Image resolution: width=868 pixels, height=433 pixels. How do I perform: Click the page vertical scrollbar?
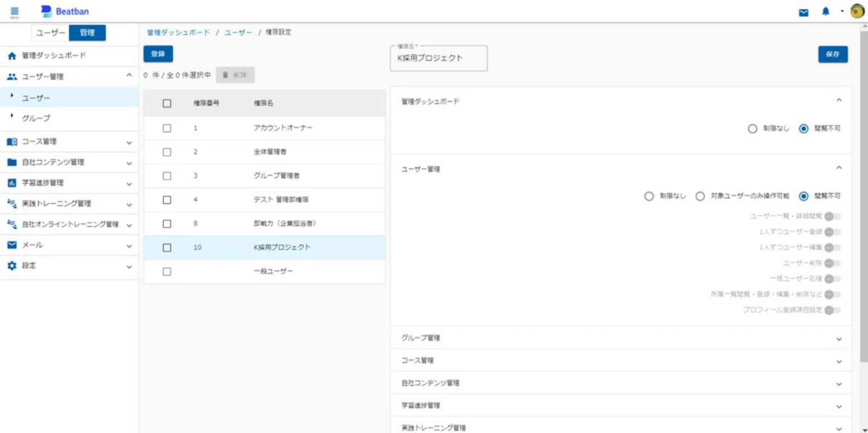(x=864, y=196)
